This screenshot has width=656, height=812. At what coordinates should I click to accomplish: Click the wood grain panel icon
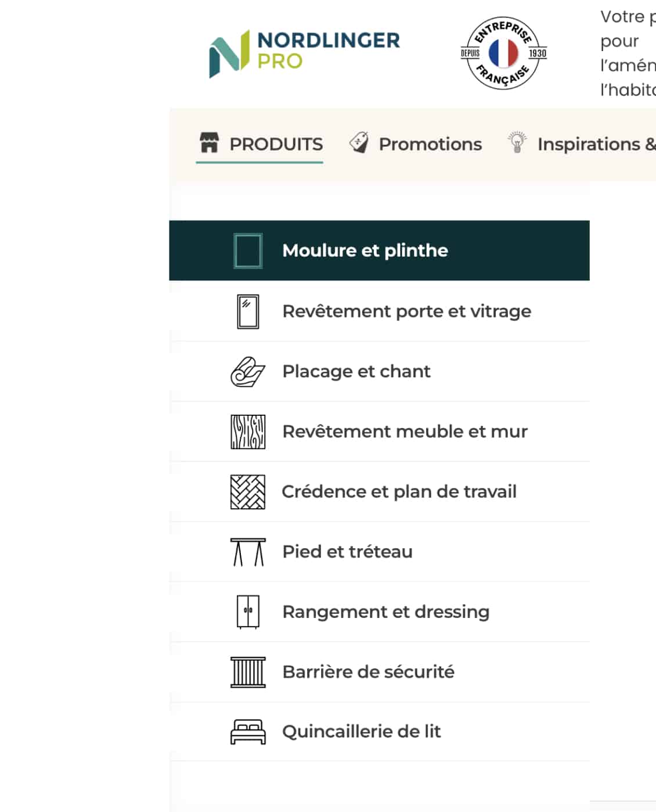(x=248, y=432)
